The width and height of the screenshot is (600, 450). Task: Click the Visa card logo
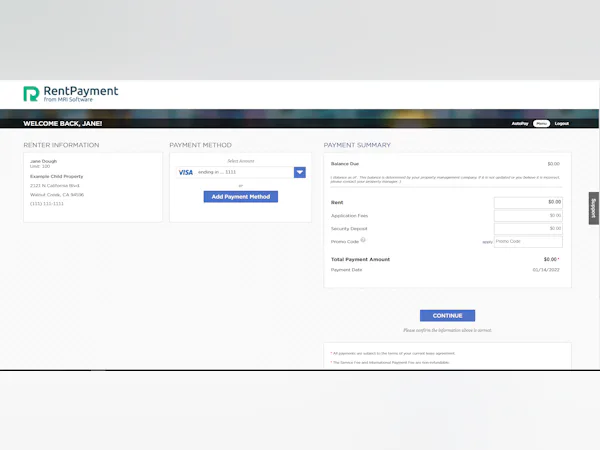[186, 173]
